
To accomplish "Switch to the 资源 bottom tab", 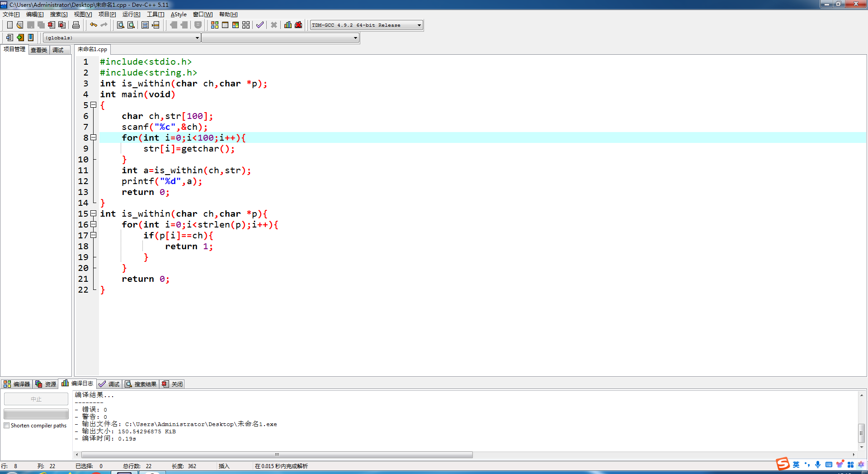I will tap(46, 384).
